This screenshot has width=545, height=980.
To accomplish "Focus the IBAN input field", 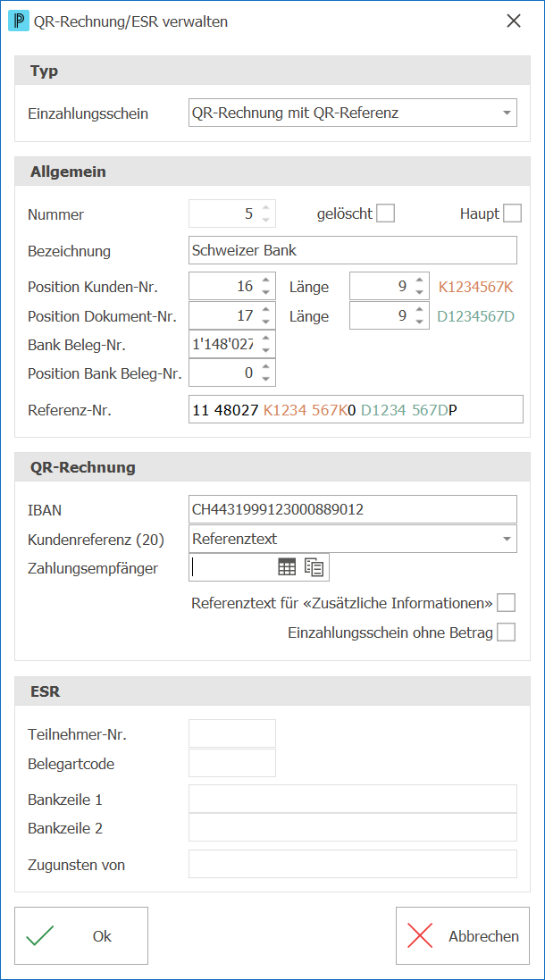I will (x=353, y=509).
